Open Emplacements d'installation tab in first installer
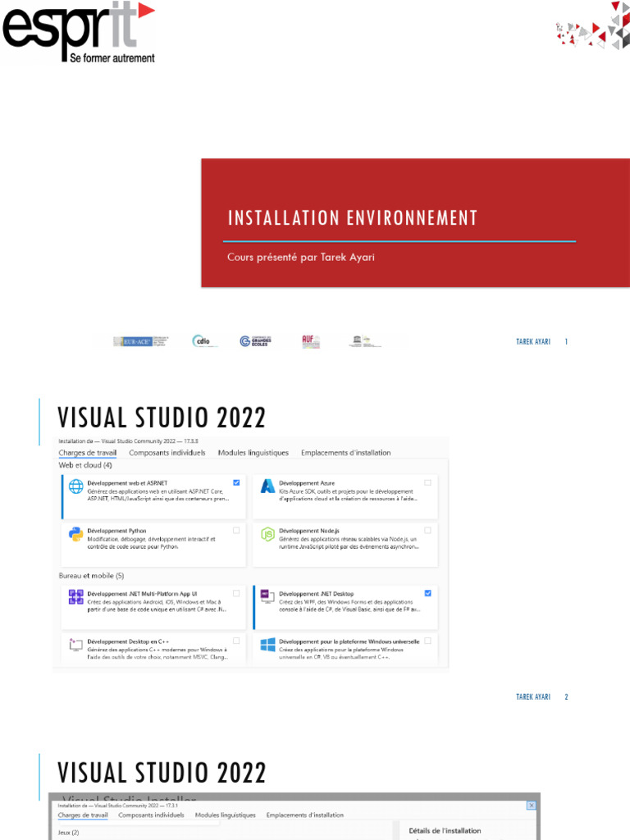This screenshot has height=840, width=630. pos(345,453)
